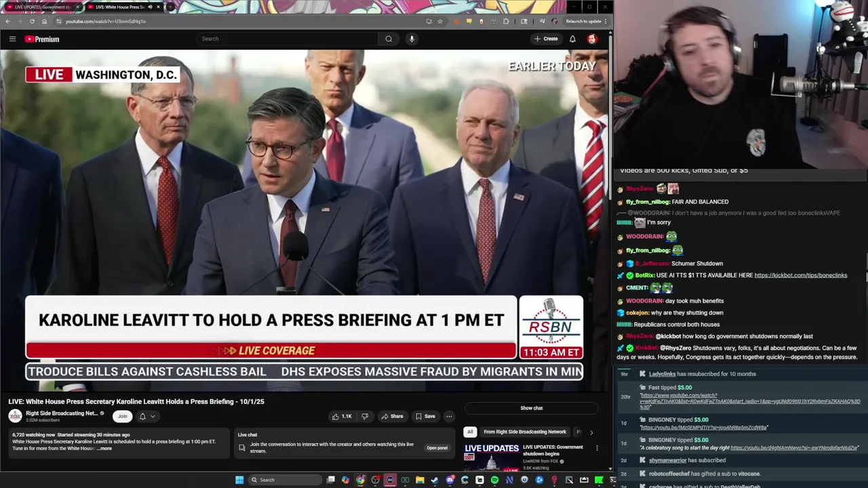Click the Share button
Screen dimensions: 868x488
[x=392, y=416]
